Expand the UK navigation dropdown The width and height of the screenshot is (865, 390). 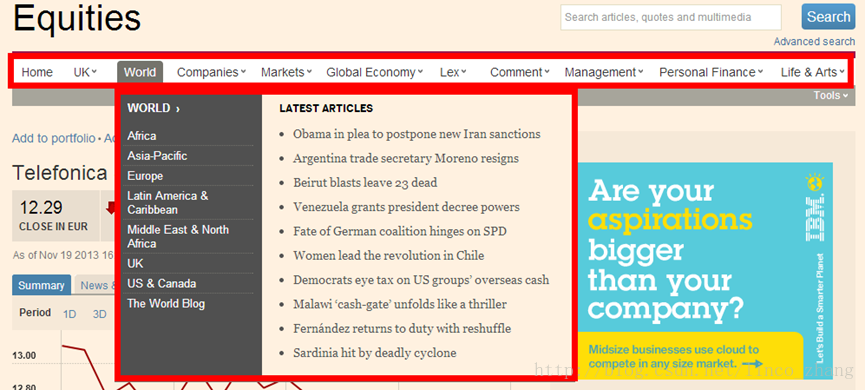[85, 72]
